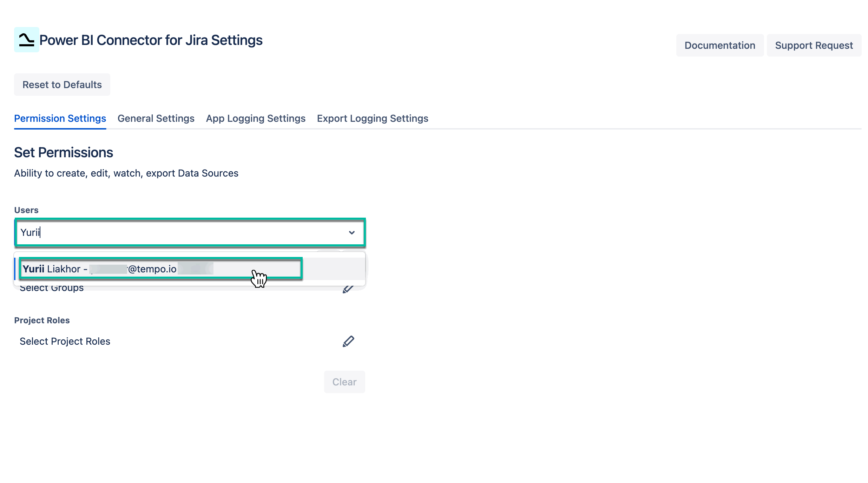The height and width of the screenshot is (483, 868).
Task: Switch to Export Logging Settings tab
Action: click(372, 118)
